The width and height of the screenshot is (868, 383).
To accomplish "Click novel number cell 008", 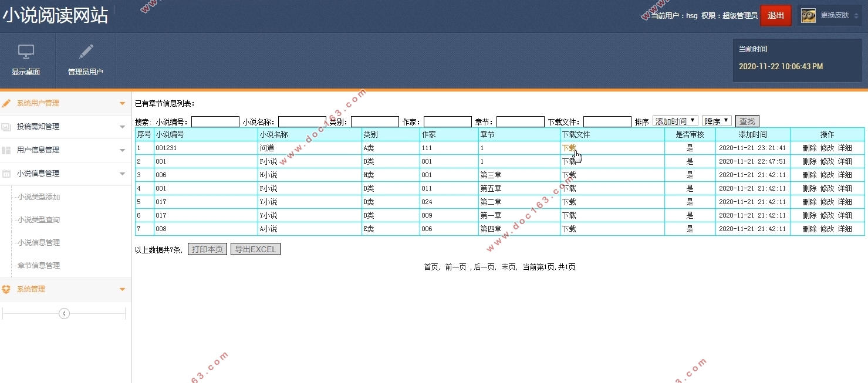I will click(161, 229).
